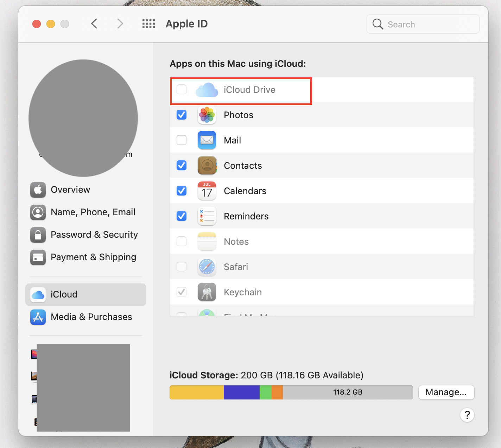The width and height of the screenshot is (501, 448).
Task: Click the blue-purple segment of storage bar
Action: (x=242, y=392)
